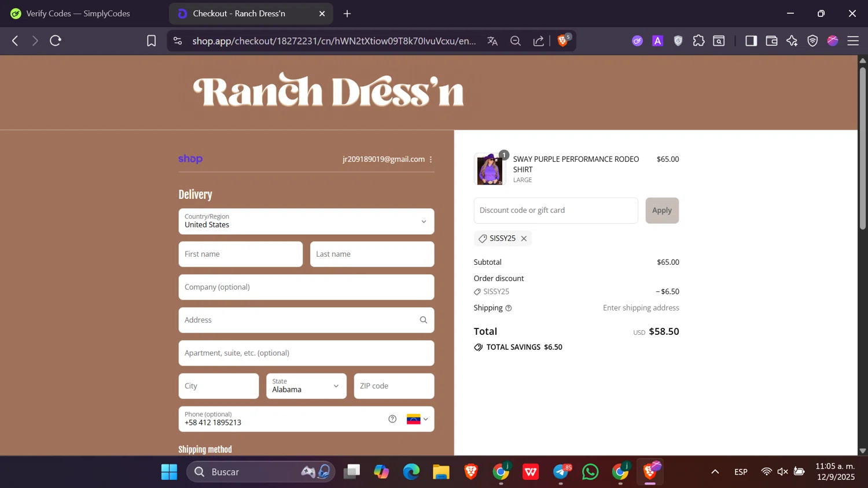Image resolution: width=868 pixels, height=488 pixels.
Task: Switch to the Verify Codes SimplyCodes tab
Action: pyautogui.click(x=78, y=13)
